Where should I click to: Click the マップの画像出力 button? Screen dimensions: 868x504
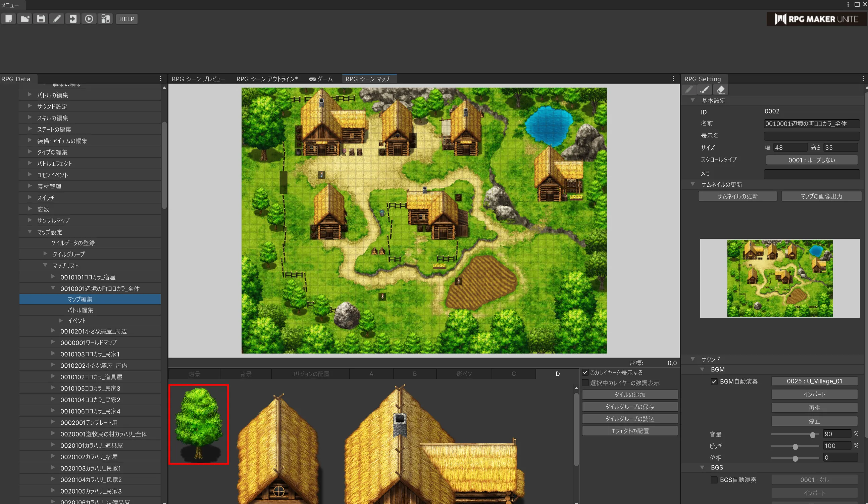(821, 196)
